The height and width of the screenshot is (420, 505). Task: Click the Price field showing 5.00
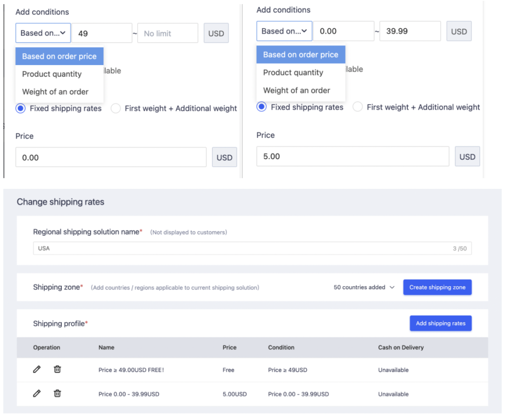click(353, 157)
